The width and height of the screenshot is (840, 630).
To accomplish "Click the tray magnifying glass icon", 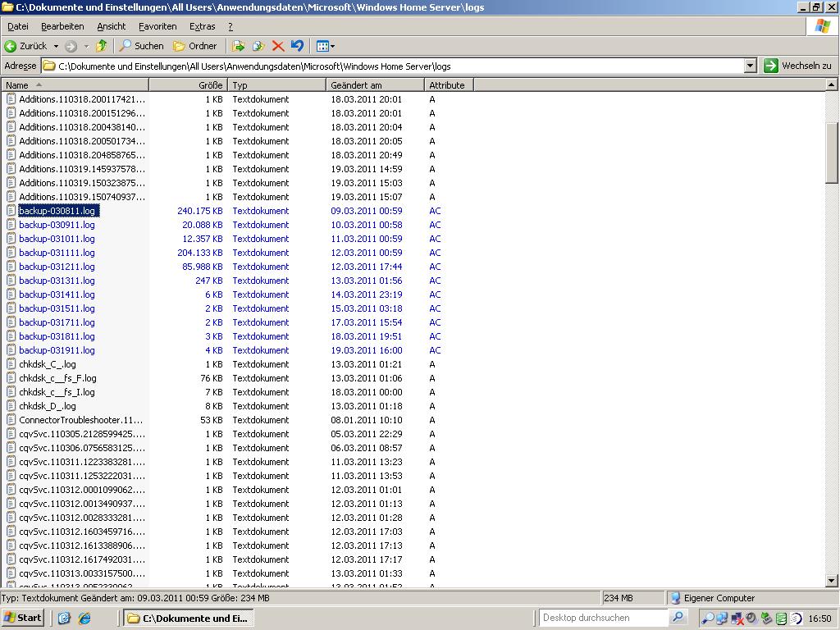I will 708,619.
